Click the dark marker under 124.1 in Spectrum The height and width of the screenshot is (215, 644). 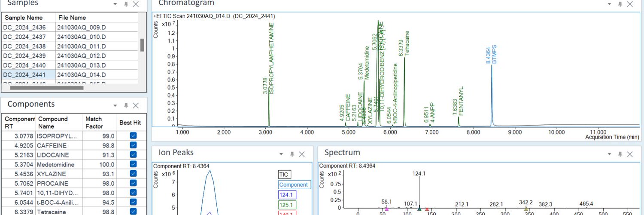coord(419,209)
